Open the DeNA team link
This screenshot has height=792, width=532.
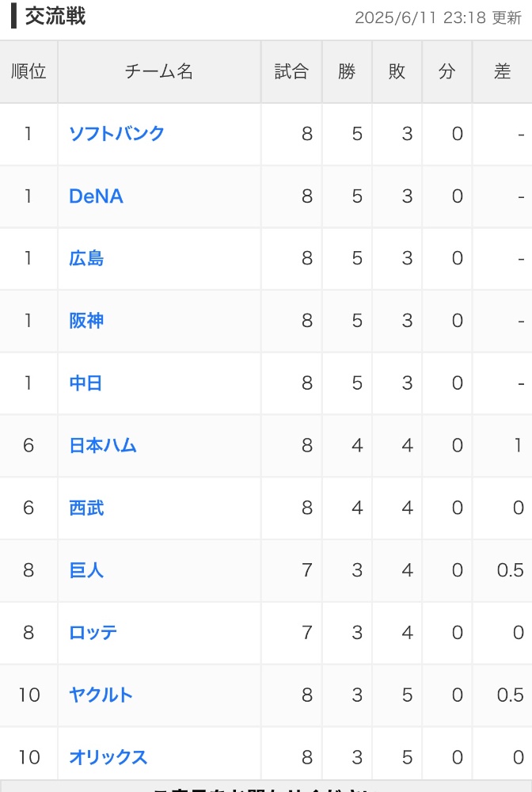pyautogui.click(x=96, y=196)
